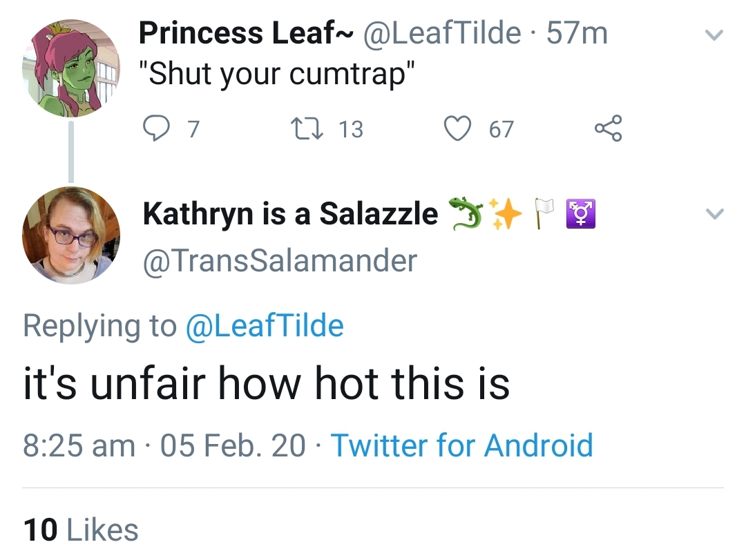Retweet the Princess Leaf tweet

point(308,129)
